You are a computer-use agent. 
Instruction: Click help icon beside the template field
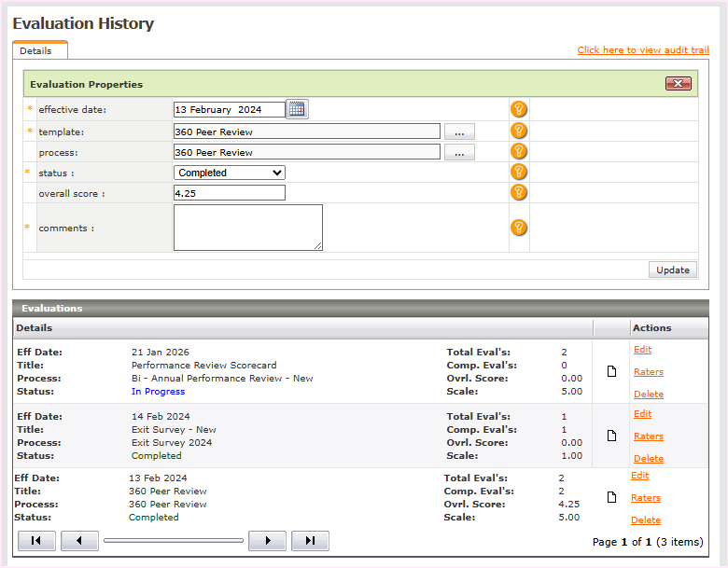point(519,132)
